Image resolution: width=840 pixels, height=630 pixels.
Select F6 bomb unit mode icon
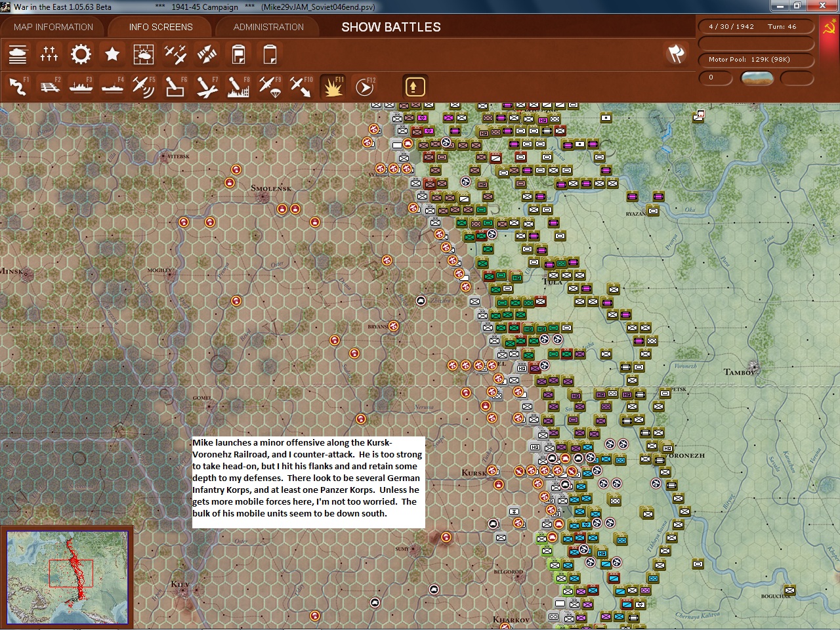coord(175,87)
